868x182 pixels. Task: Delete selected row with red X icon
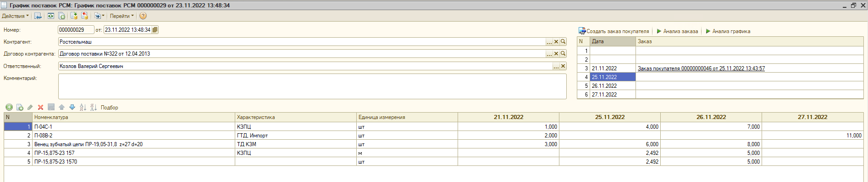[x=40, y=108]
